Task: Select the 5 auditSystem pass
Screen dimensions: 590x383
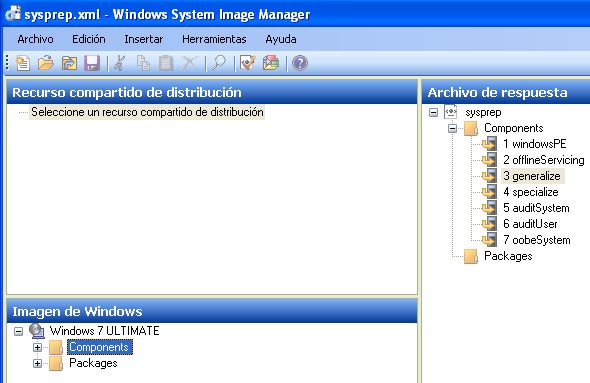Action: coord(536,208)
